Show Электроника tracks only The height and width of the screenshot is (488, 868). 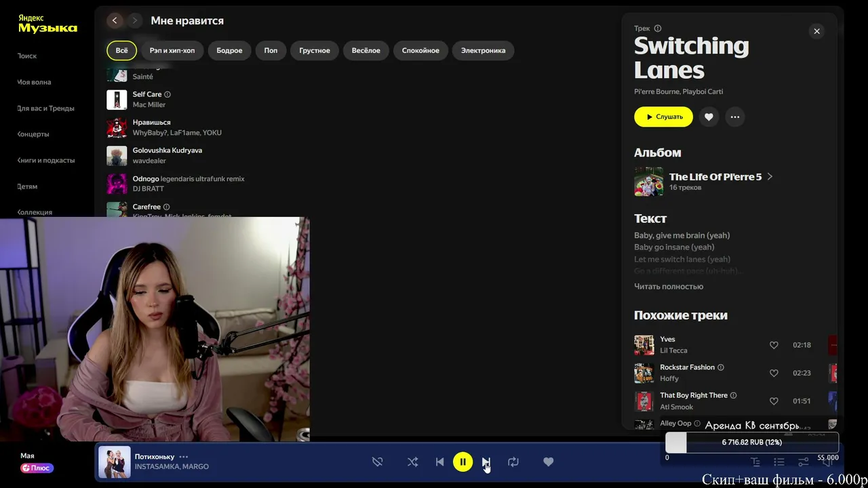tap(483, 50)
